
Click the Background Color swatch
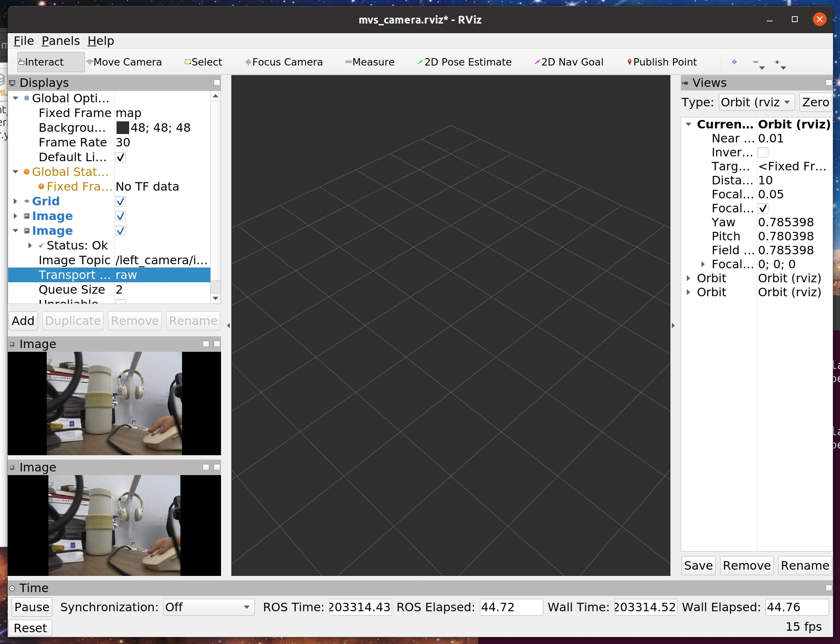click(x=122, y=128)
